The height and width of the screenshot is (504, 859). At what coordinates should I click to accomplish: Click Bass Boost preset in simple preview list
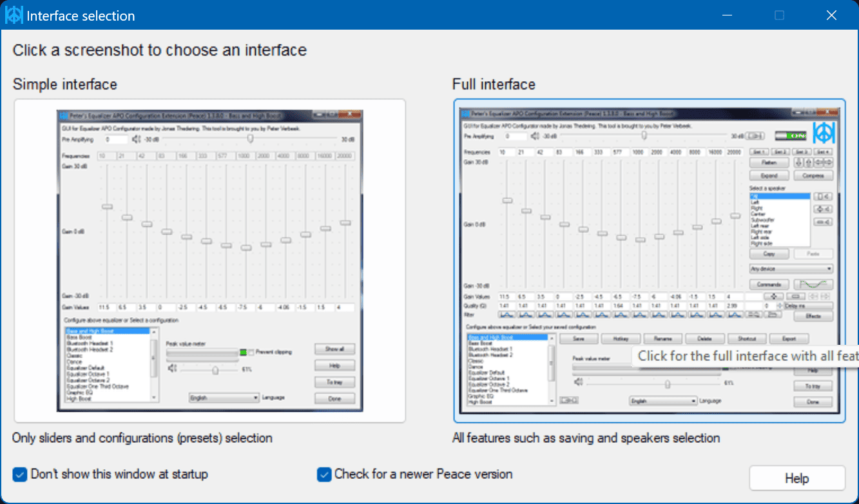click(80, 337)
